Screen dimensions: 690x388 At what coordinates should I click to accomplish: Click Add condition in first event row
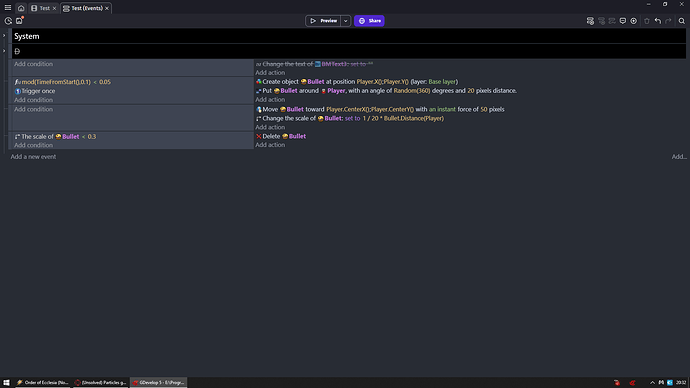pyautogui.click(x=33, y=64)
